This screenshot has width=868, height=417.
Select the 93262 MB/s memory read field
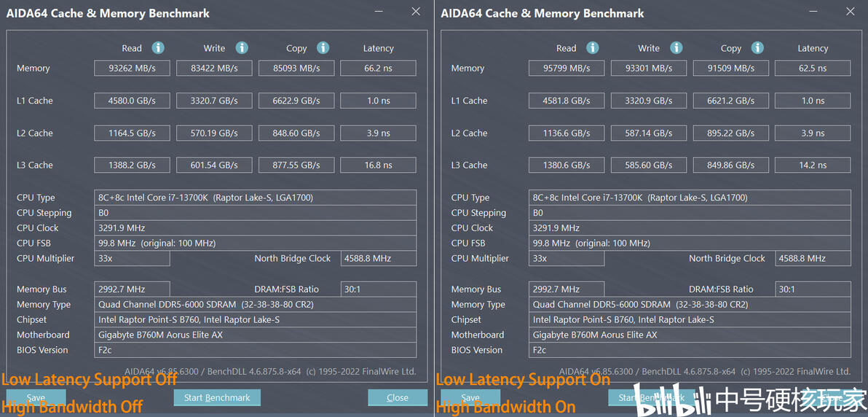132,69
